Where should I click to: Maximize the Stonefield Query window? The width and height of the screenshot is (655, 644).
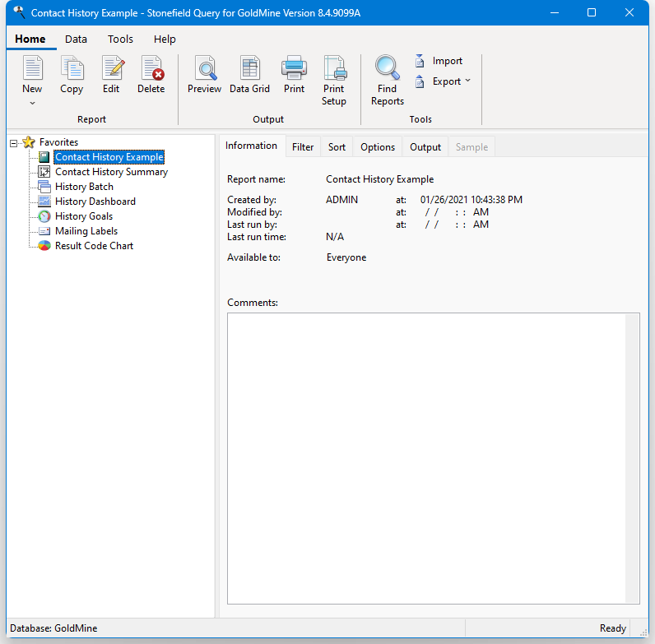pos(592,12)
